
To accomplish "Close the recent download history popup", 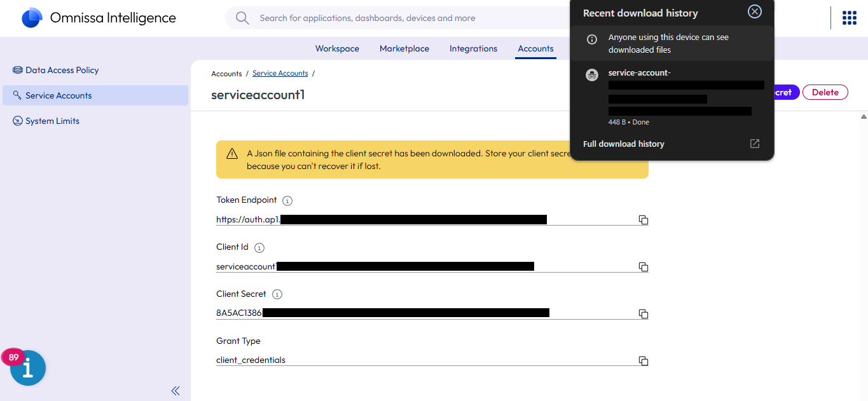I will [754, 11].
